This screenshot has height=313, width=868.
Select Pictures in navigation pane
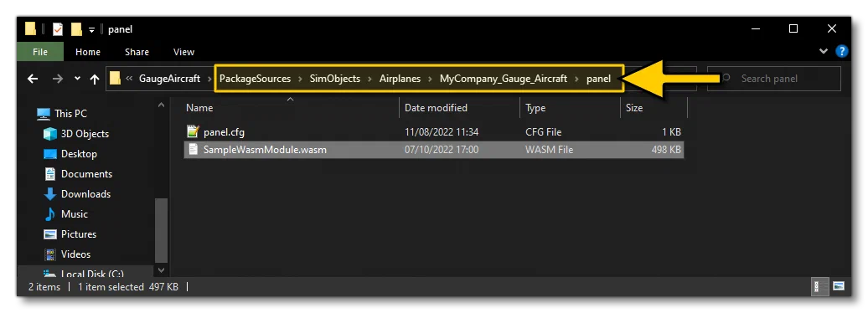(79, 234)
